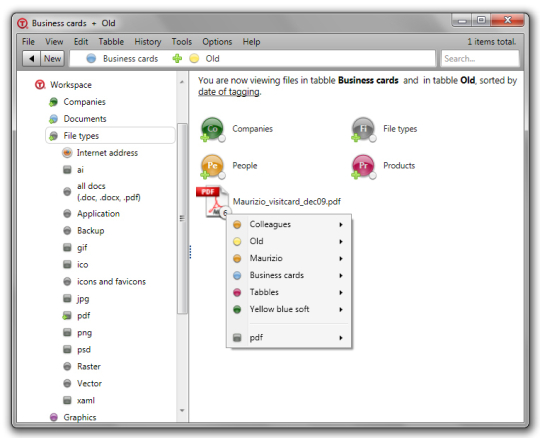Expand Colleagues submenu arrow in context menu
Screen dimensions: 540x438
341,225
